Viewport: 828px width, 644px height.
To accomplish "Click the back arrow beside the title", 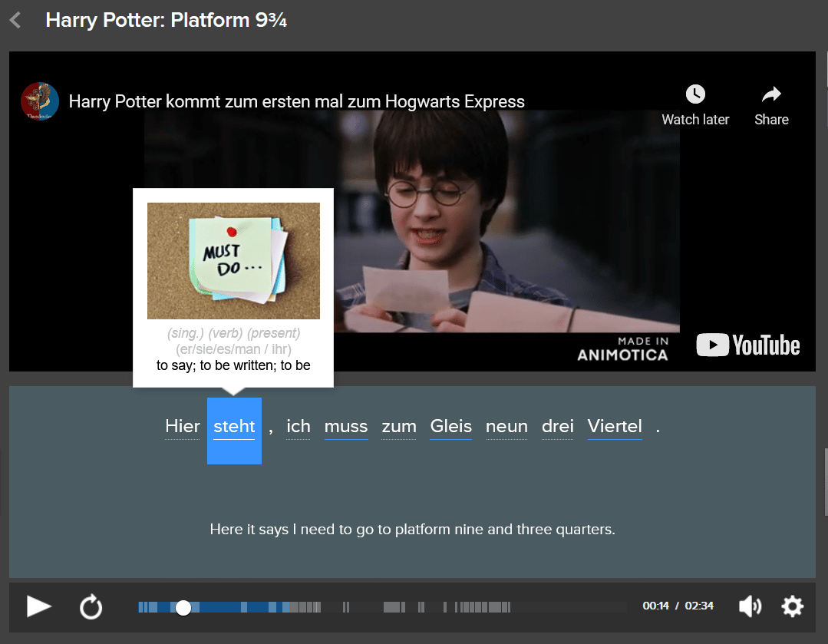I will coord(15,20).
